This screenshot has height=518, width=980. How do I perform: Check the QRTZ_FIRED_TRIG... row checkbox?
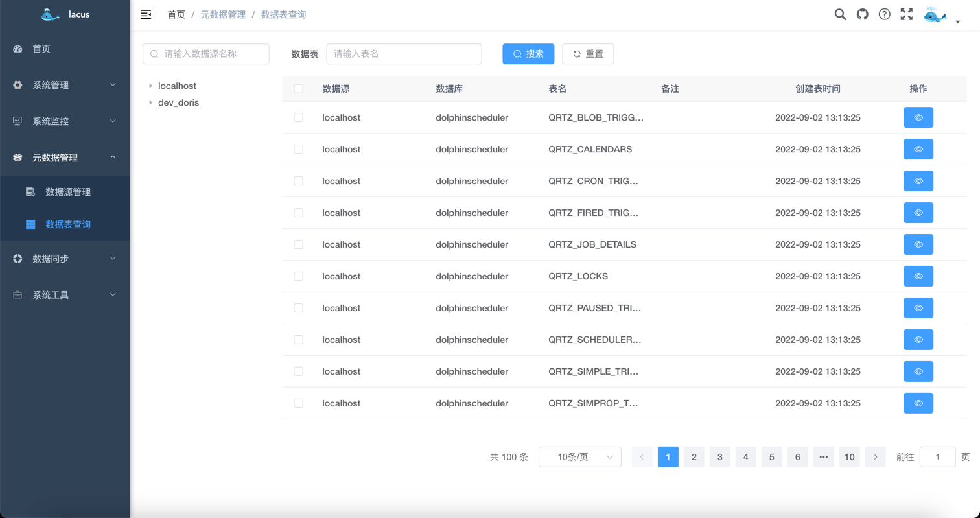click(x=298, y=213)
